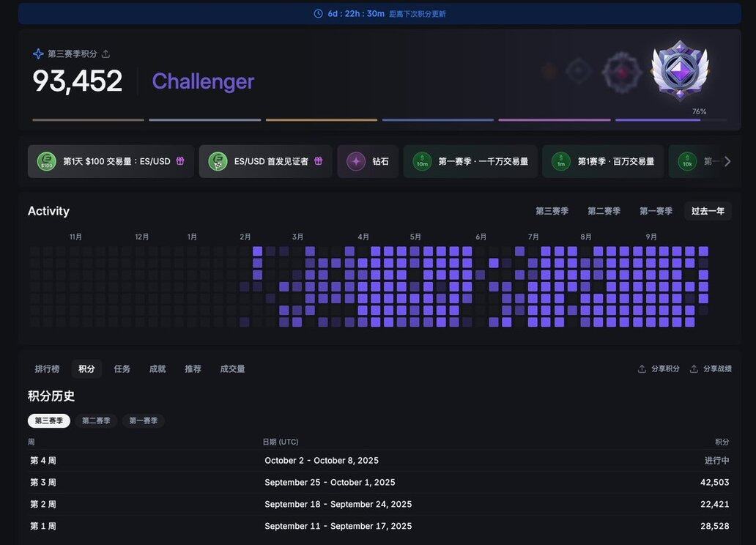Open the 任务 tab

[x=122, y=368]
